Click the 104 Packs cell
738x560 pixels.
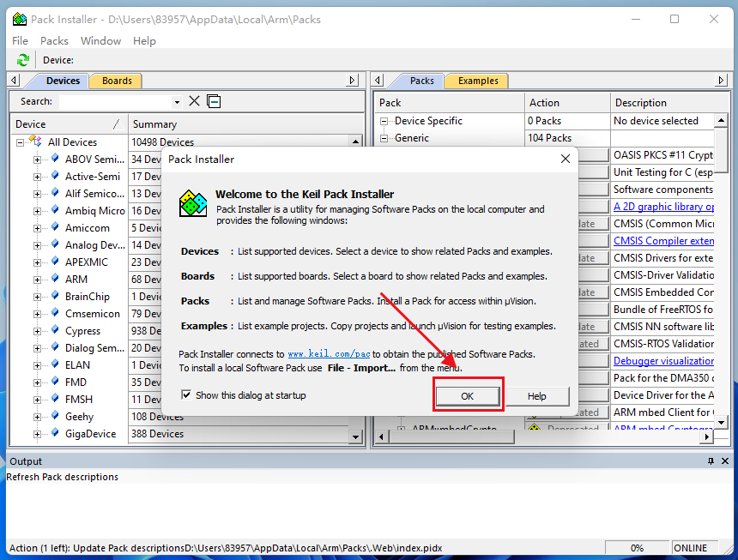[567, 138]
